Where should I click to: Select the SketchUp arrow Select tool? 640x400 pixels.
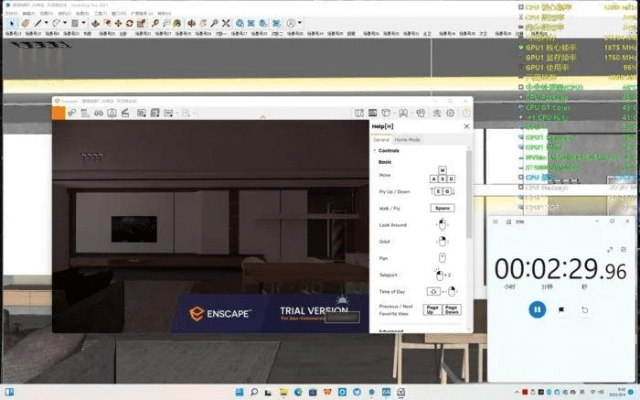pyautogui.click(x=11, y=22)
